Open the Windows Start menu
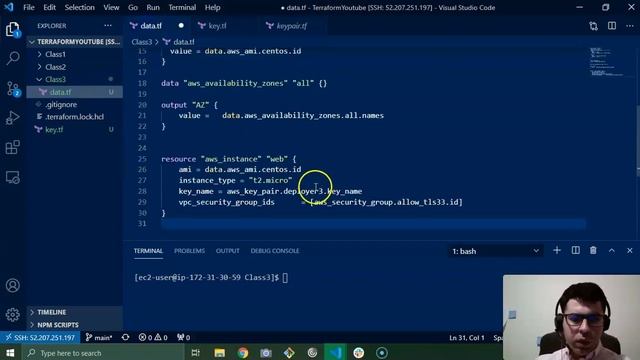The image size is (640, 360). pos(10,353)
